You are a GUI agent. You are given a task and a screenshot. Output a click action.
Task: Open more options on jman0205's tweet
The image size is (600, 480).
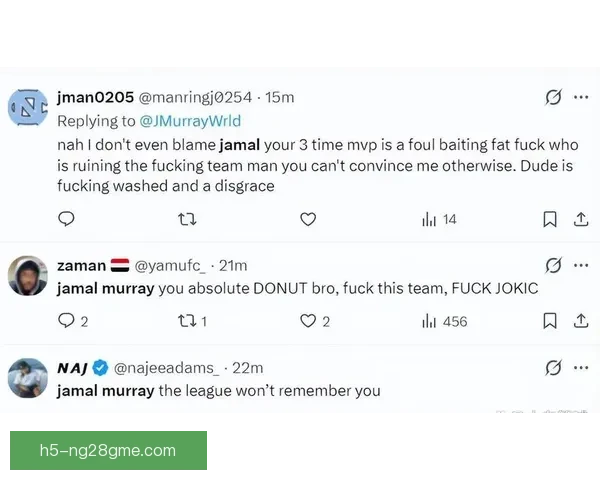[581, 97]
